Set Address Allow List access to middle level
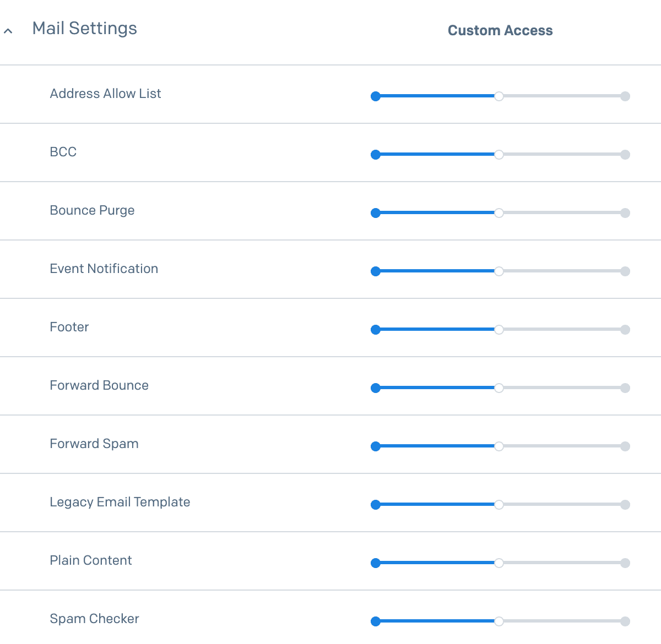The image size is (661, 644). click(x=499, y=96)
